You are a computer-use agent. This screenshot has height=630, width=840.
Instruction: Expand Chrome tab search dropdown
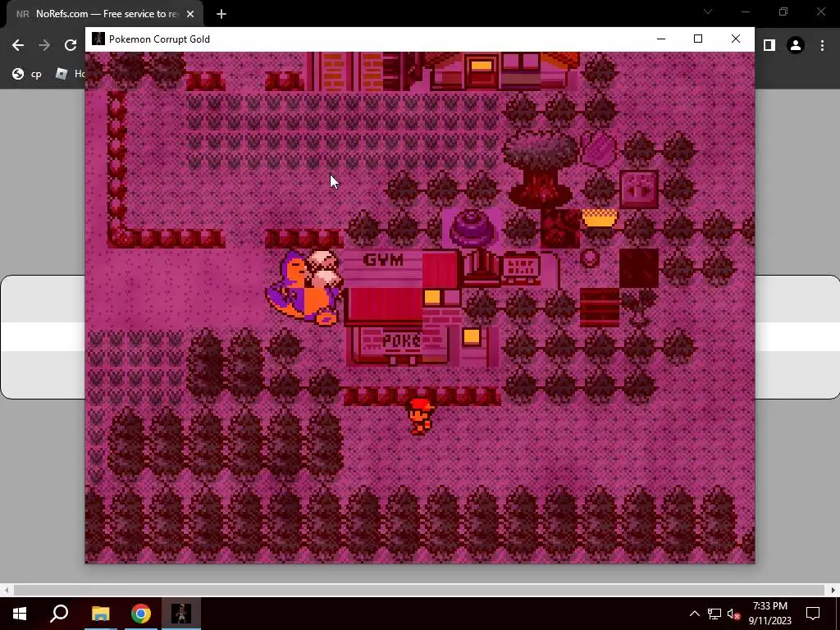point(708,11)
